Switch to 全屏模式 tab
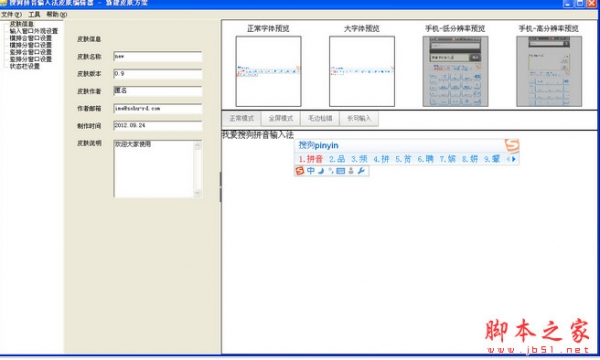600x360 pixels. point(281,119)
